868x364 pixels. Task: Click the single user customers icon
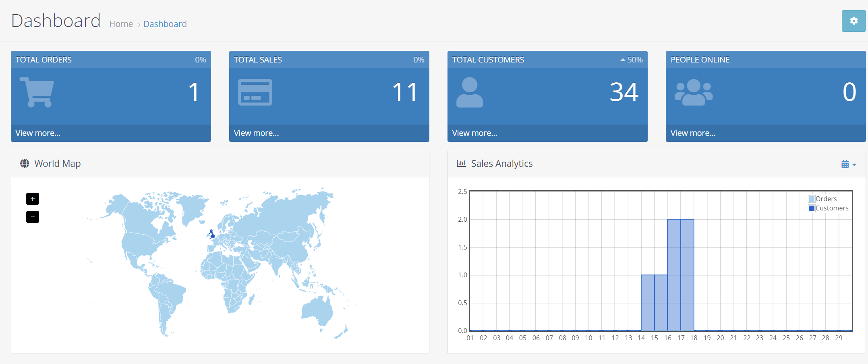coord(470,92)
